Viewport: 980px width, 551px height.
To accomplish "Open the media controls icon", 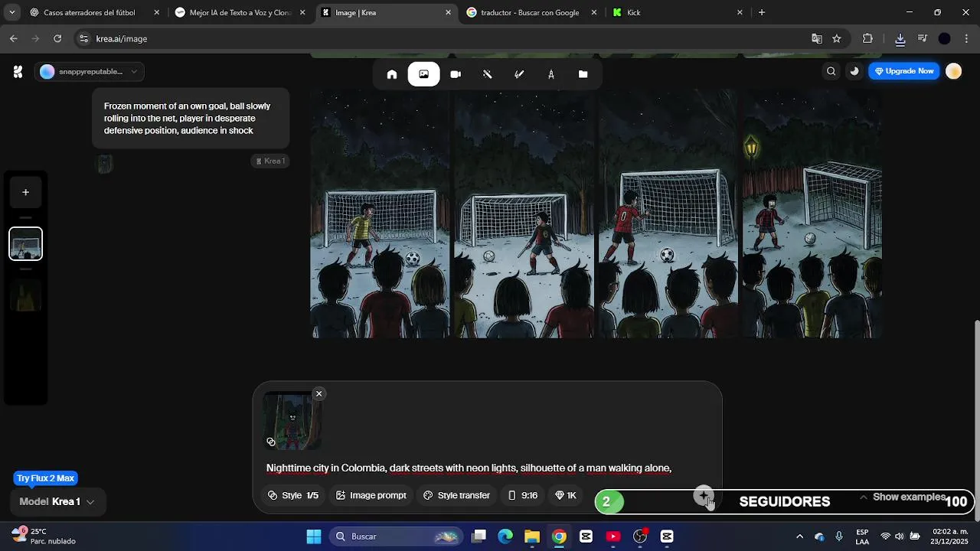I will point(923,38).
